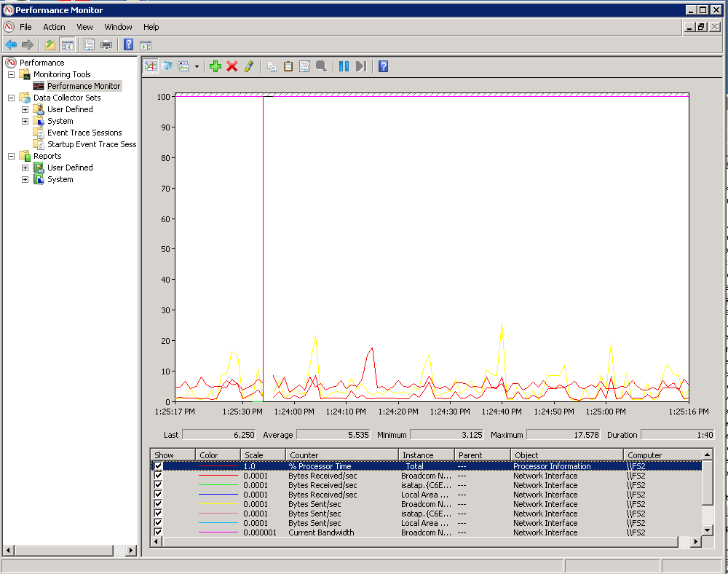Click the red Delete counter icon
The height and width of the screenshot is (574, 728).
pos(232,66)
